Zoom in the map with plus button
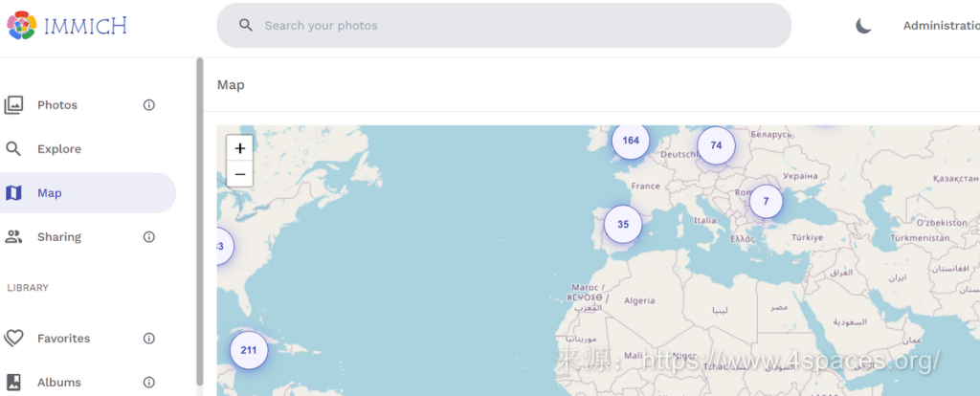This screenshot has width=980, height=396. click(239, 148)
